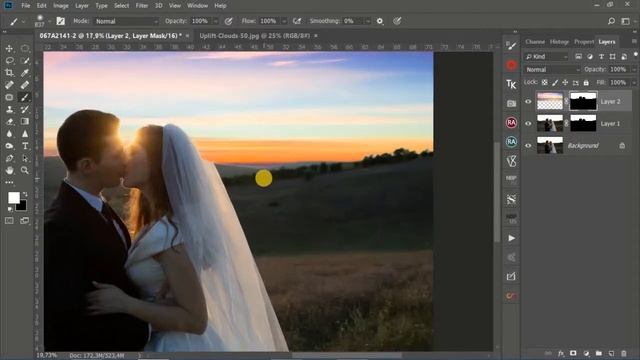This screenshot has height=360, width=640.
Task: Open the TK panel icon
Action: (511, 84)
